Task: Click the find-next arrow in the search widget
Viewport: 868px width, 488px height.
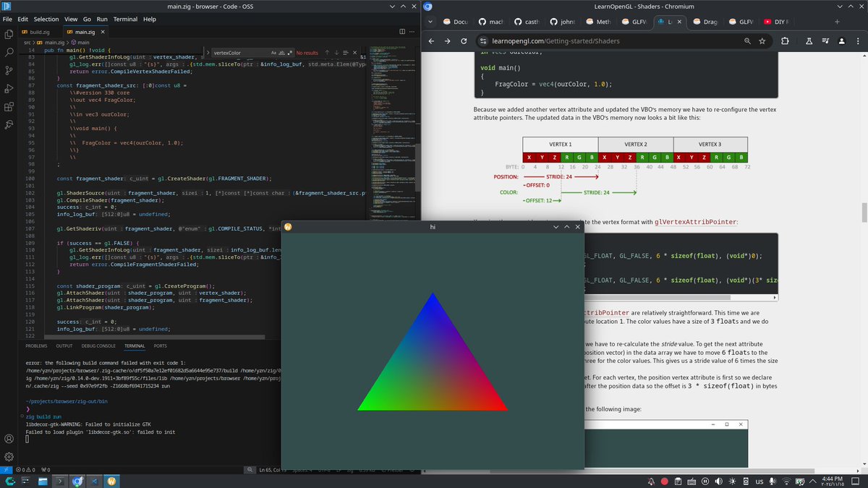Action: (336, 53)
